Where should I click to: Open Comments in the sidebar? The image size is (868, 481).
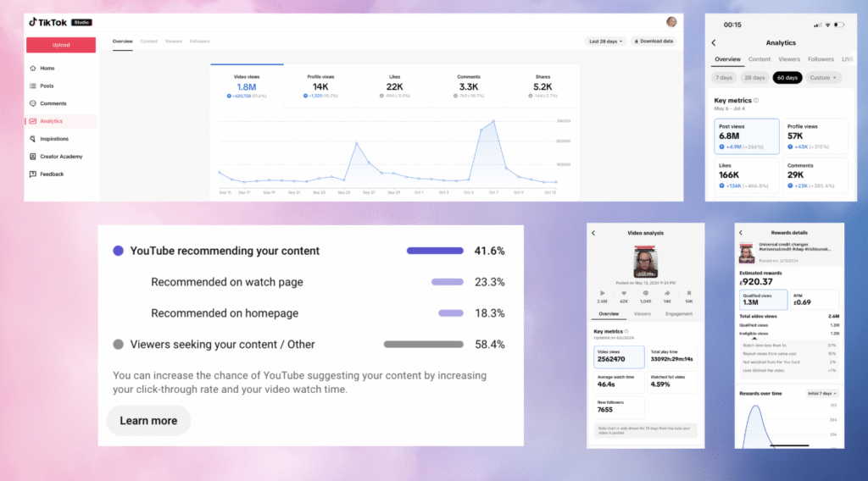(53, 103)
